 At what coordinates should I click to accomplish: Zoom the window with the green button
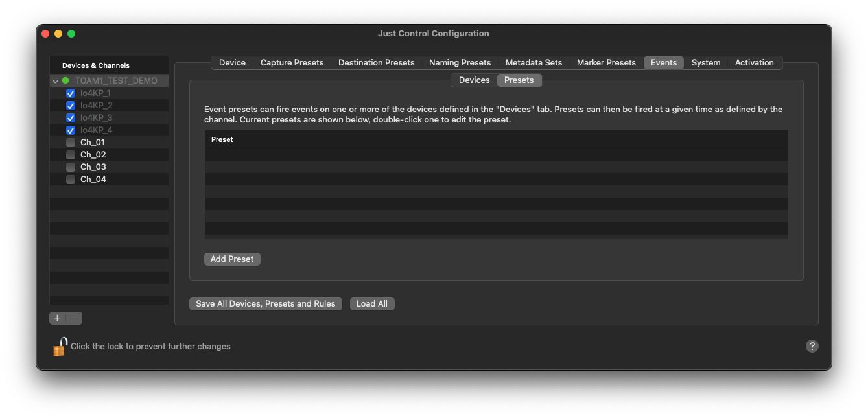click(x=71, y=34)
